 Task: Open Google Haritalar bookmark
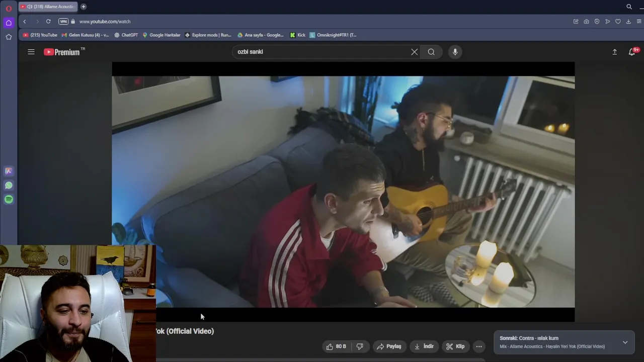[161, 35]
